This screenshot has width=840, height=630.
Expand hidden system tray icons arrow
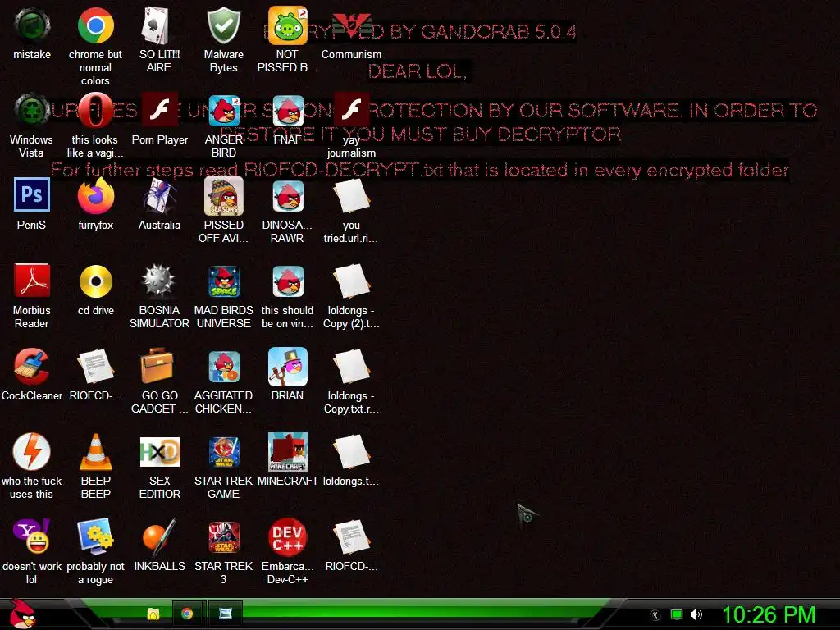click(655, 615)
